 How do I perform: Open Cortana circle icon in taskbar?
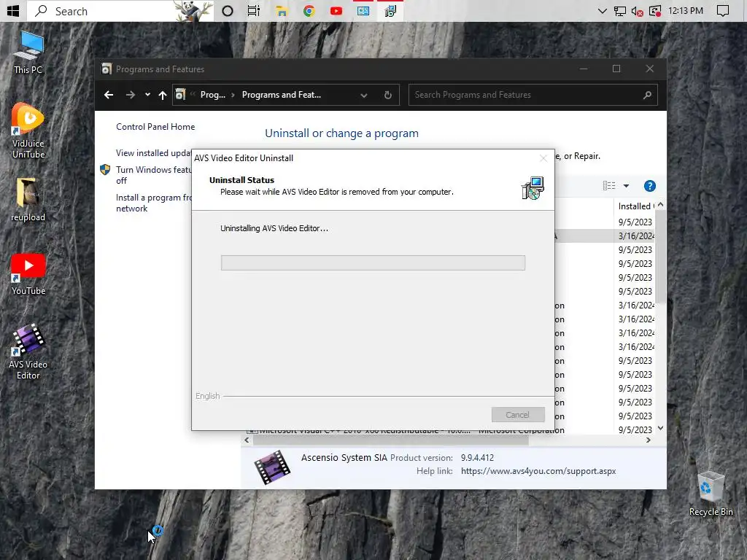pos(228,10)
